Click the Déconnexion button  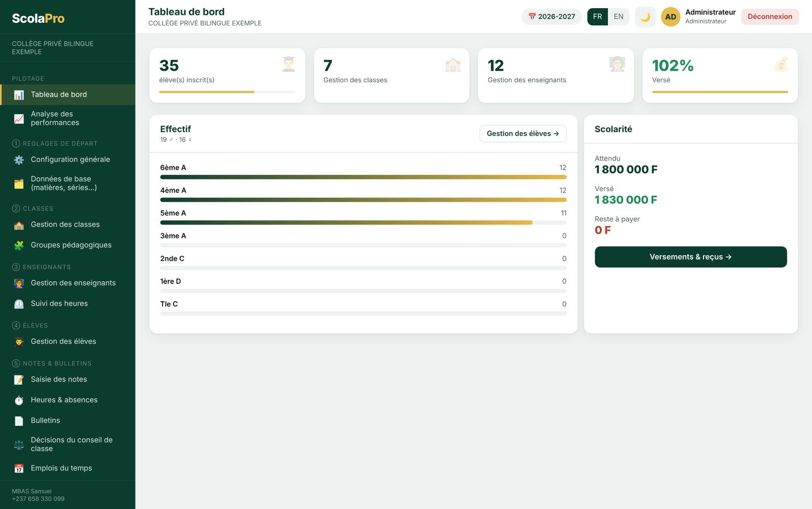pyautogui.click(x=770, y=17)
